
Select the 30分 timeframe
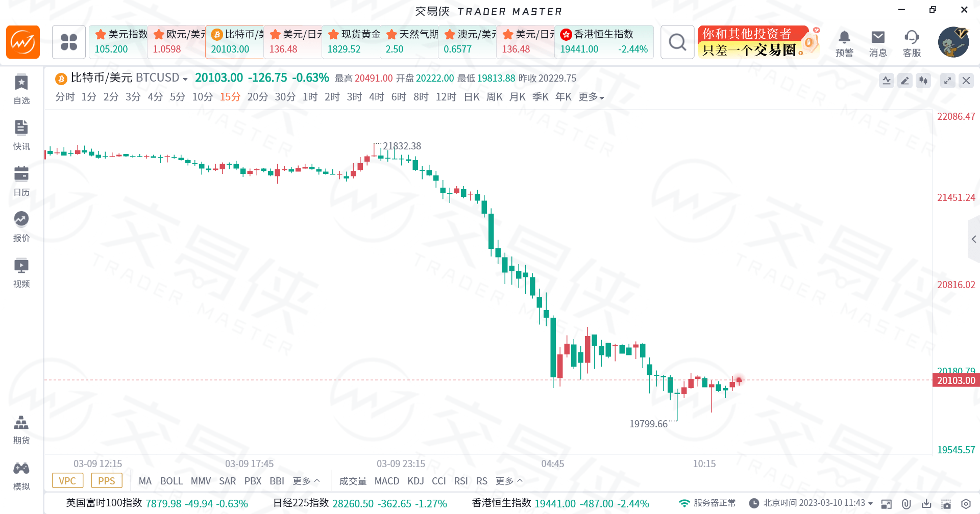pos(285,97)
